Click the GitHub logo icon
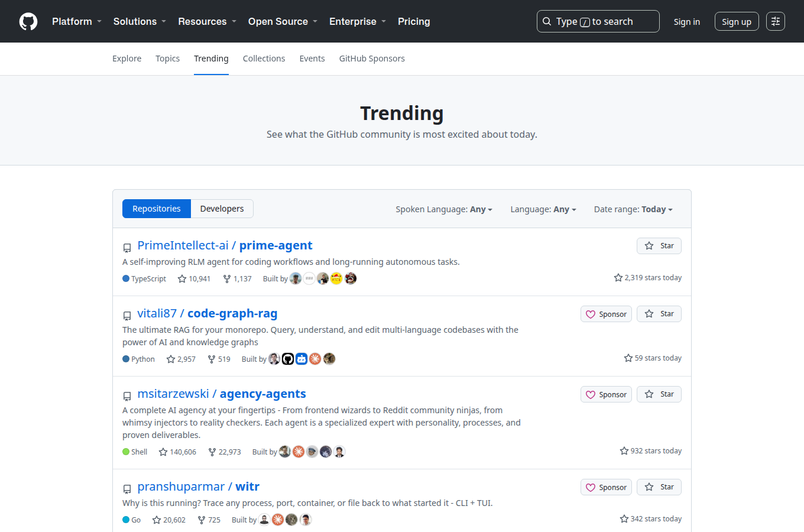Viewport: 804px width, 532px height. coord(28,21)
